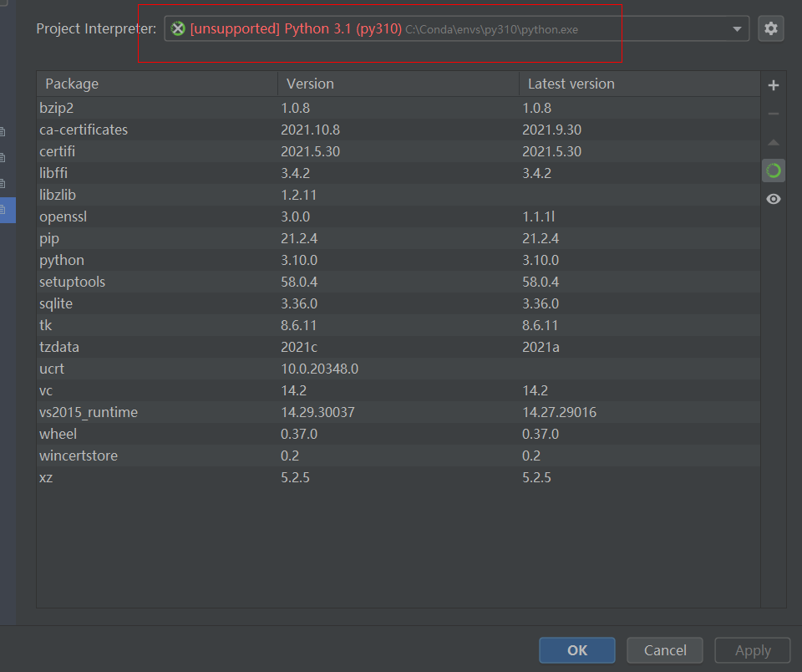Sort by Package column header
Screen dimensions: 802x672
tap(157, 84)
